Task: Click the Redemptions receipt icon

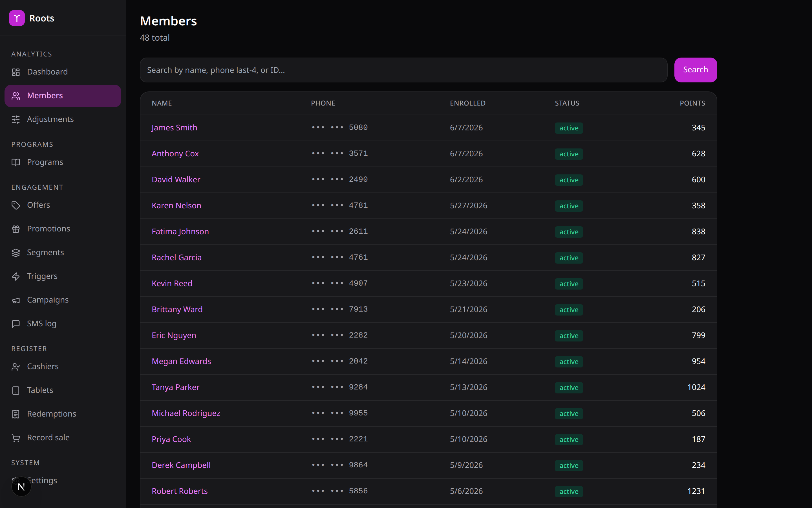Action: [16, 414]
